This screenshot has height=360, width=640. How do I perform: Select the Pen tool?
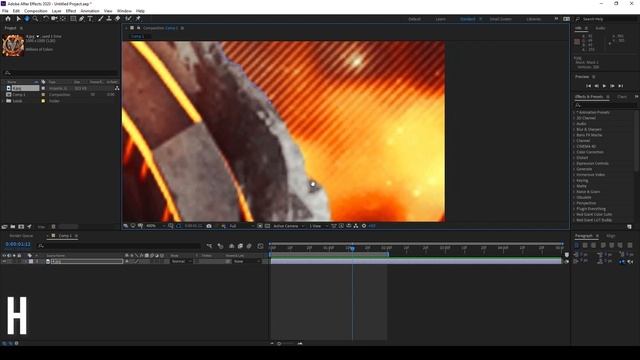82,19
